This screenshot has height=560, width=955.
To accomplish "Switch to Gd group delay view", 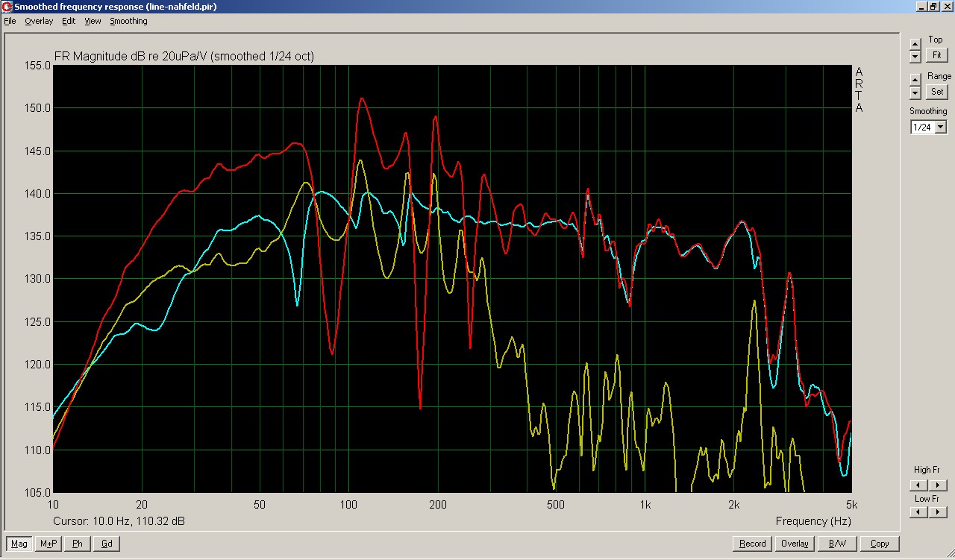I will pos(107,544).
